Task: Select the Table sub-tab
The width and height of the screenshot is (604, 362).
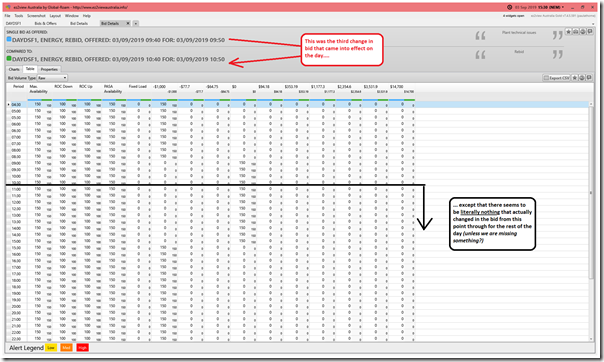Action: [x=30, y=69]
